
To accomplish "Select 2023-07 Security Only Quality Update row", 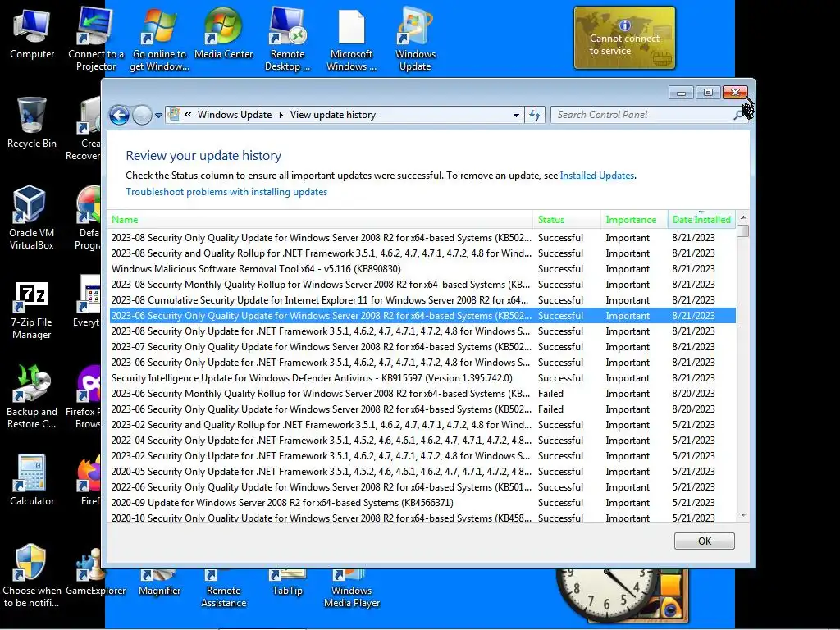I will pyautogui.click(x=422, y=347).
